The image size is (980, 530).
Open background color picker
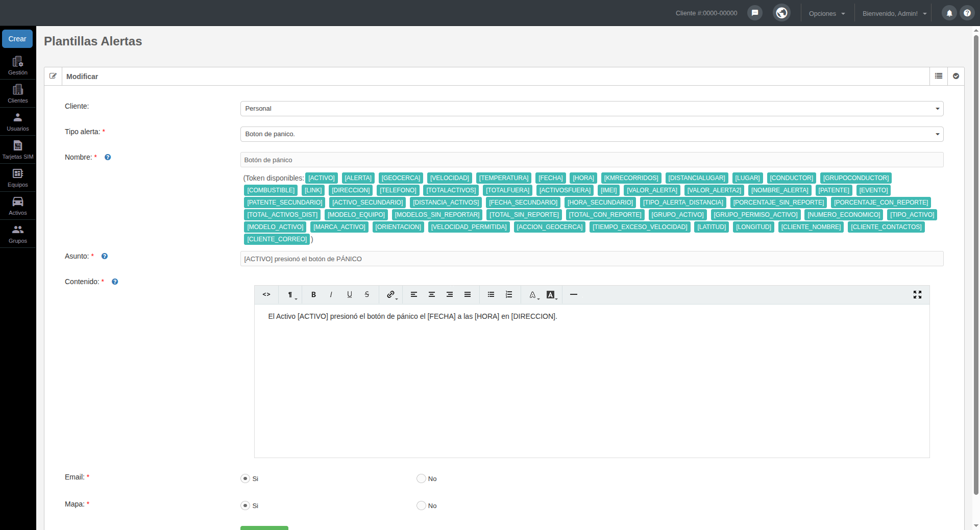(x=551, y=295)
